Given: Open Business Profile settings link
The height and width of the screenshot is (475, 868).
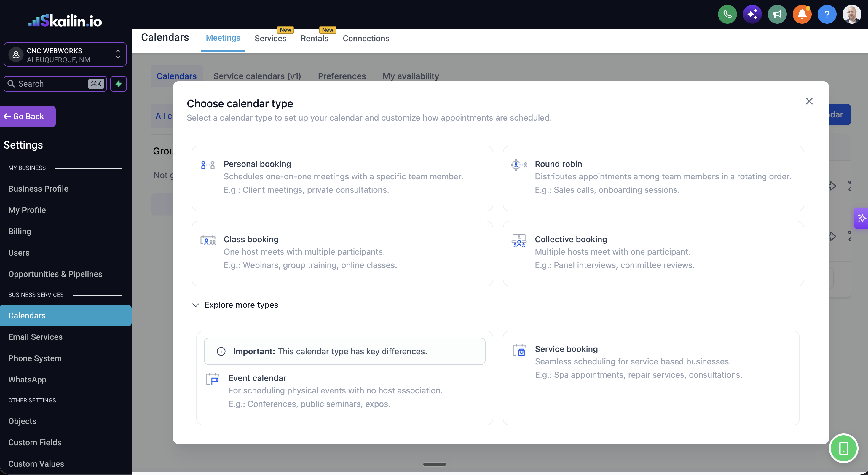Looking at the screenshot, I should coord(38,189).
